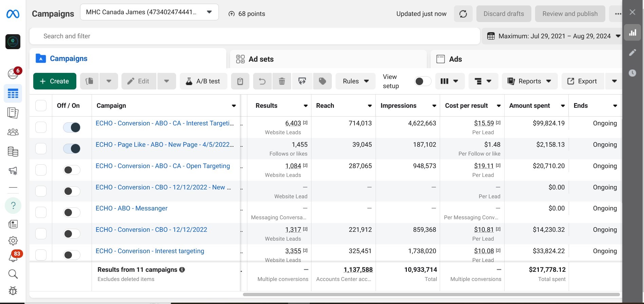Open the three-dot more options menu

(x=618, y=14)
